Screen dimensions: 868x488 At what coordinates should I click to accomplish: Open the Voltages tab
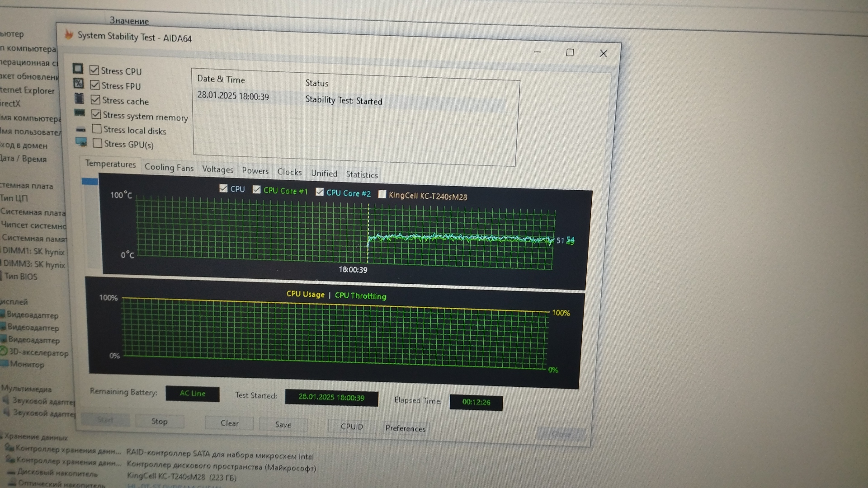click(x=217, y=169)
